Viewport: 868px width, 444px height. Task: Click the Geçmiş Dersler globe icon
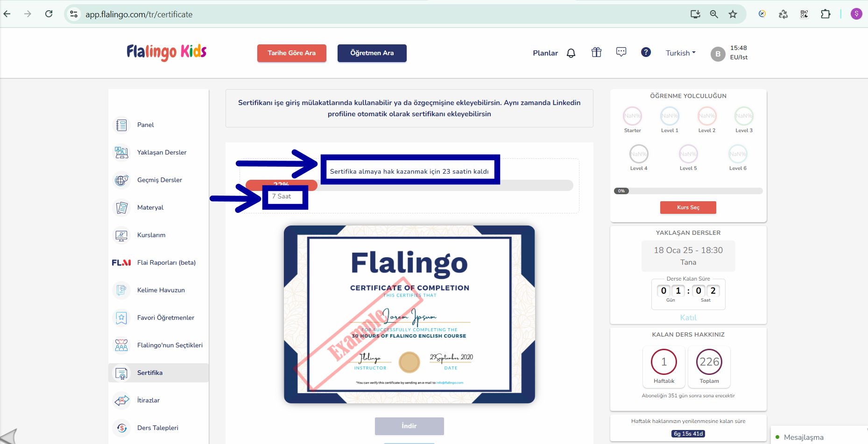click(x=121, y=180)
